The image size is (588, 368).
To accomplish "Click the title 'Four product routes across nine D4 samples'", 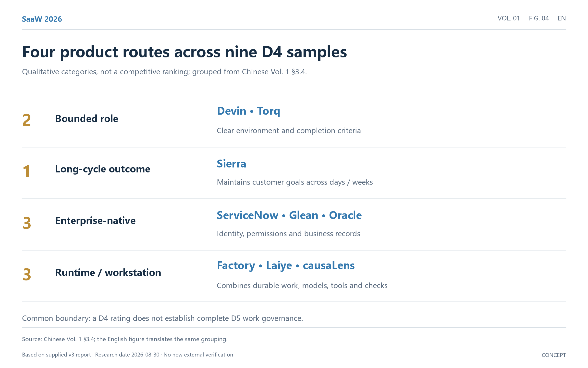I will pyautogui.click(x=184, y=52).
